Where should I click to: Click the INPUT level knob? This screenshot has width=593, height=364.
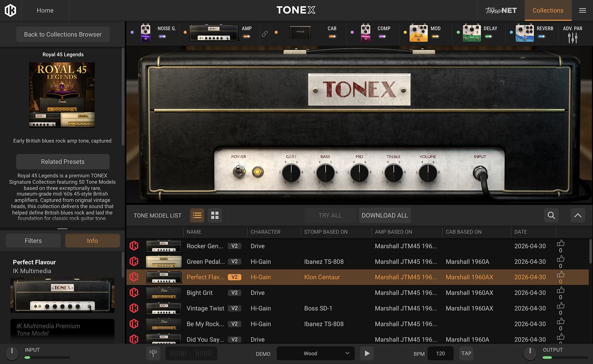point(12,353)
